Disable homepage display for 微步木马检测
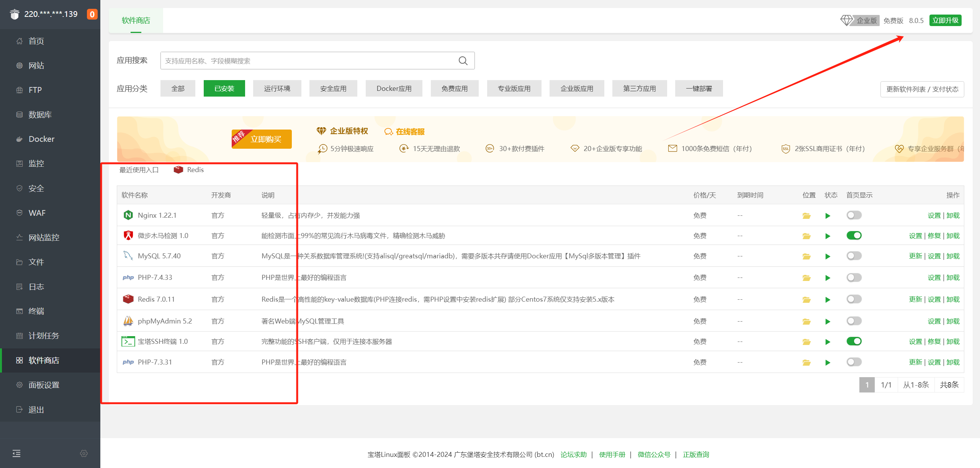Screen dimensions: 980x468 [x=854, y=235]
